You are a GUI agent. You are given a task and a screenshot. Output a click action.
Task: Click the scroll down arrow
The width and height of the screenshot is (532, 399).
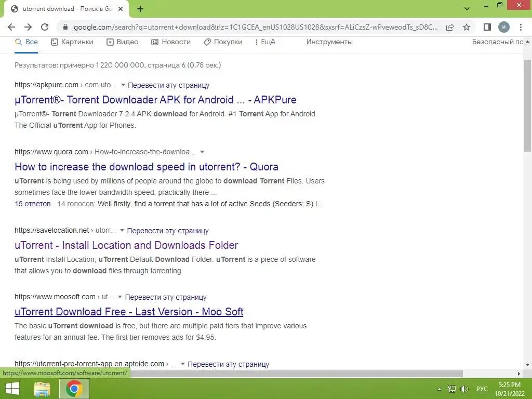(528, 365)
